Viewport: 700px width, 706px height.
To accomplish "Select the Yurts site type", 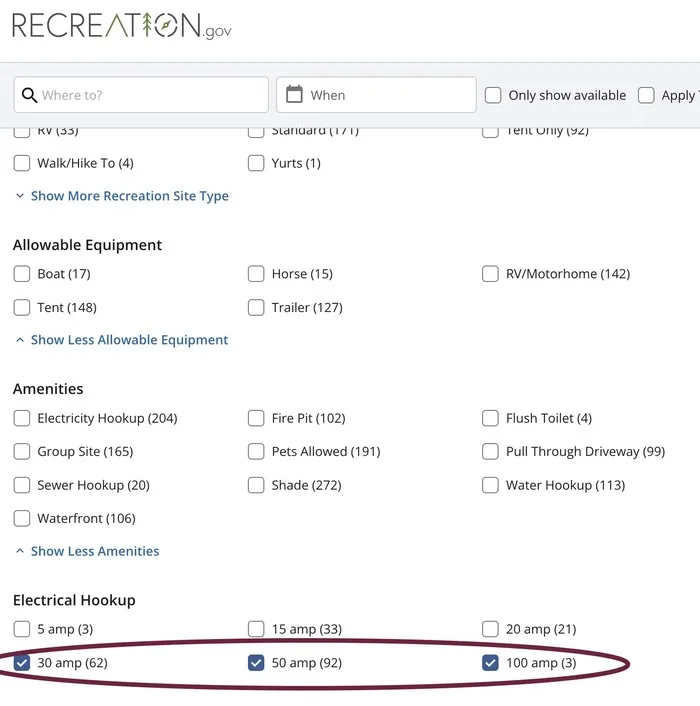I will (256, 163).
